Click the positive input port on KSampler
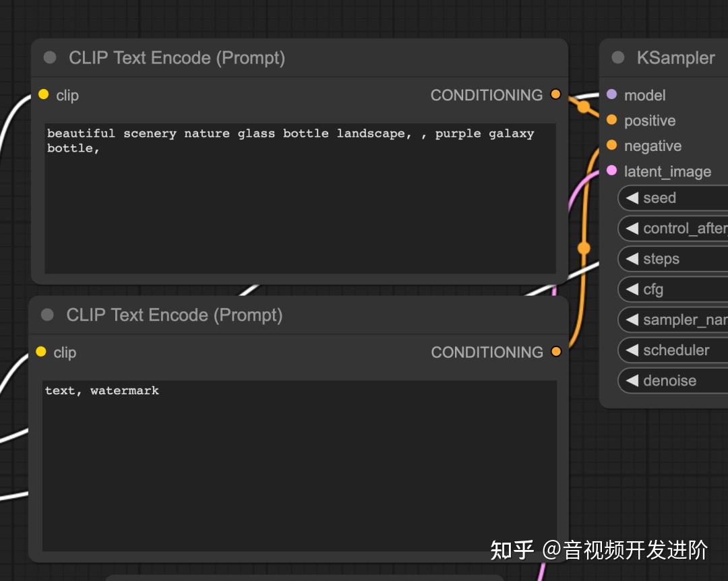The width and height of the screenshot is (728, 581). [x=612, y=121]
